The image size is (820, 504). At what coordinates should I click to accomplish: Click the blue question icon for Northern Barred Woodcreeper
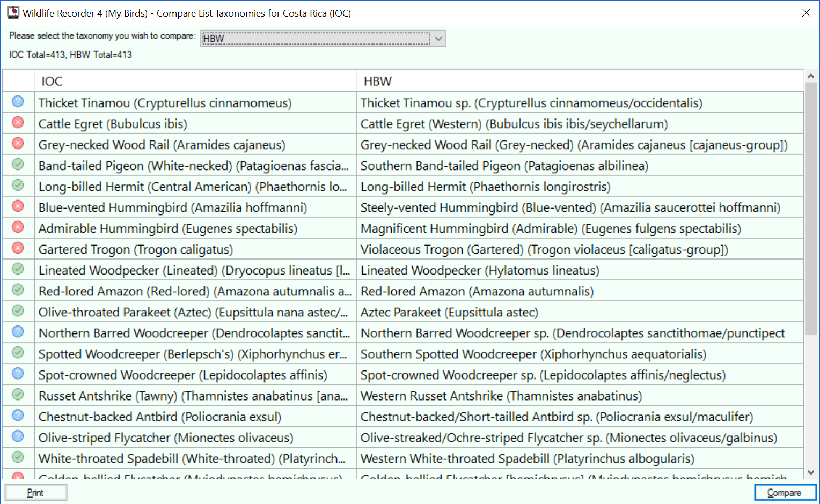tap(18, 331)
